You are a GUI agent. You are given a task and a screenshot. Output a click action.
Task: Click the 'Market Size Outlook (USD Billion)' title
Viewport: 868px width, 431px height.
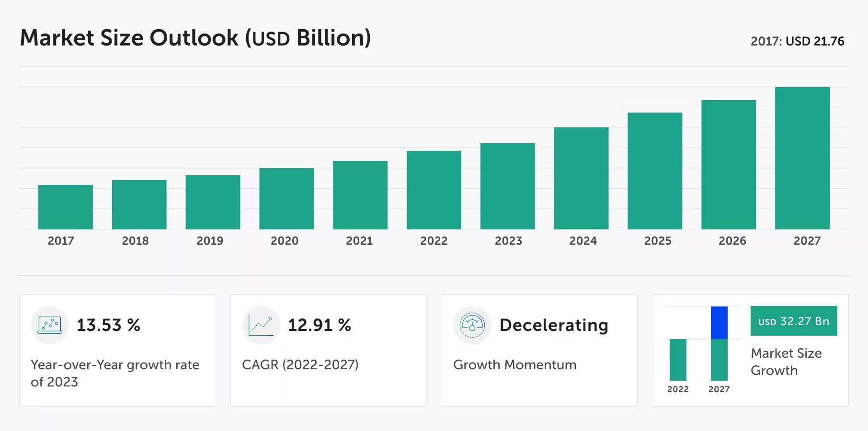[195, 38]
